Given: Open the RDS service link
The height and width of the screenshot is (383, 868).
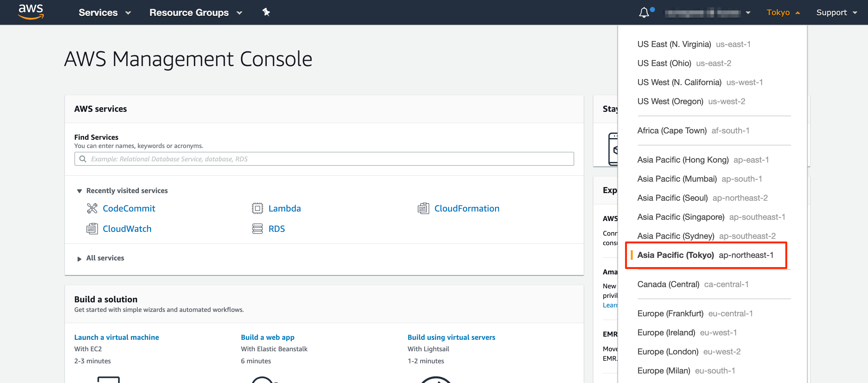Looking at the screenshot, I should click(277, 229).
